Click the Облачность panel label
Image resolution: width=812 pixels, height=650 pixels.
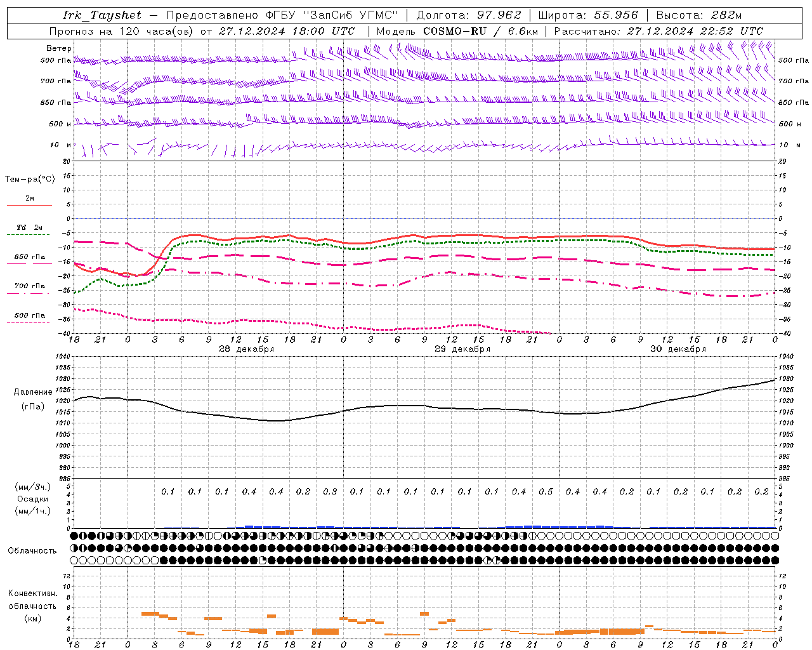pos(32,551)
